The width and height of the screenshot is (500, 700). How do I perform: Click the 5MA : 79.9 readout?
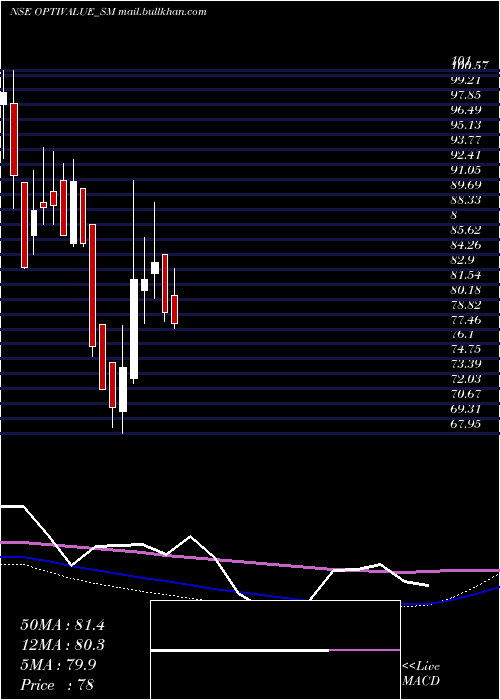click(59, 665)
